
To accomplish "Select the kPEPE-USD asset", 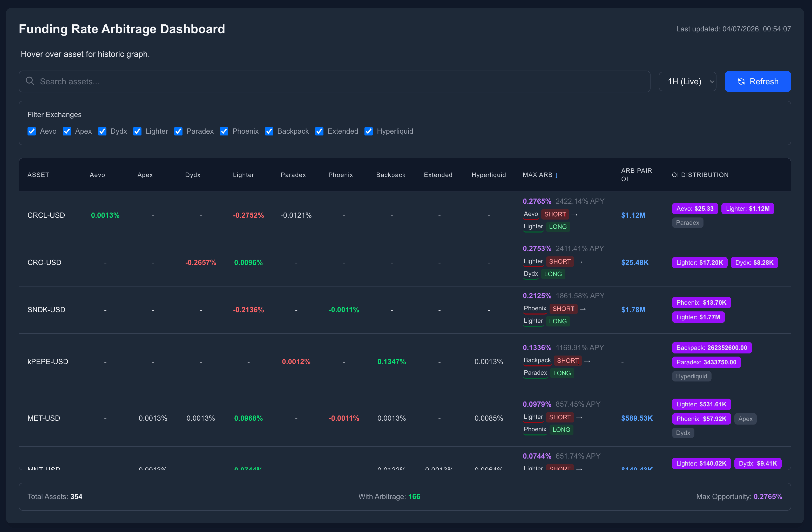I will click(48, 362).
